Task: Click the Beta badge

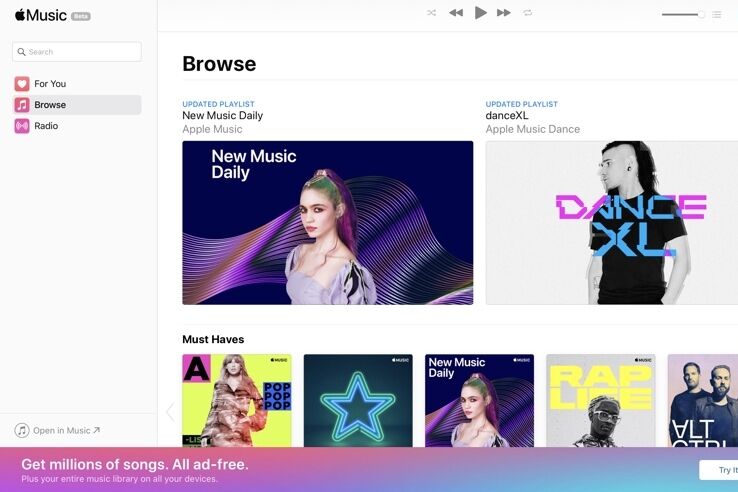Action: point(80,16)
